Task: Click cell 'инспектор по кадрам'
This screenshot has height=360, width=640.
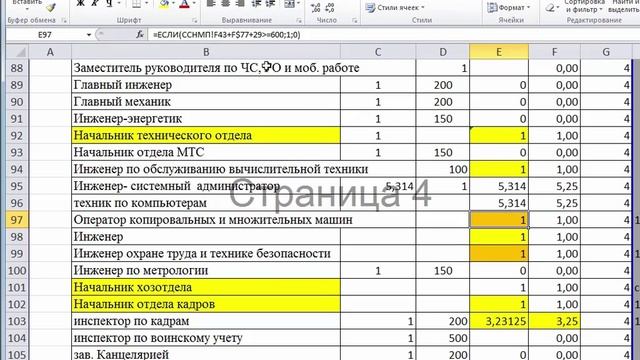Action: point(206,321)
